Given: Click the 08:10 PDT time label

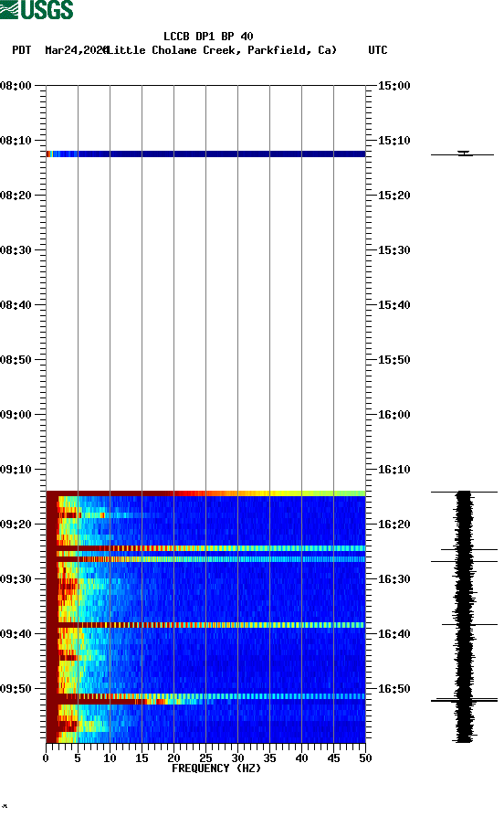Looking at the screenshot, I should coord(16,141).
